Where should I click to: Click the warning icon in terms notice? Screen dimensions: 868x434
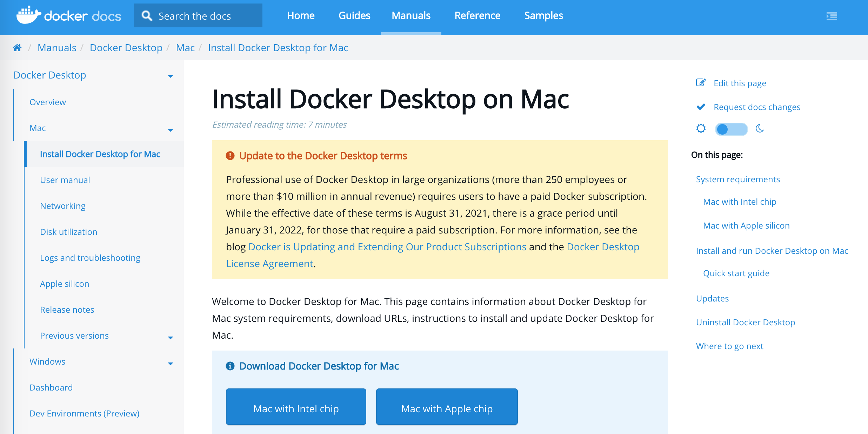tap(230, 156)
